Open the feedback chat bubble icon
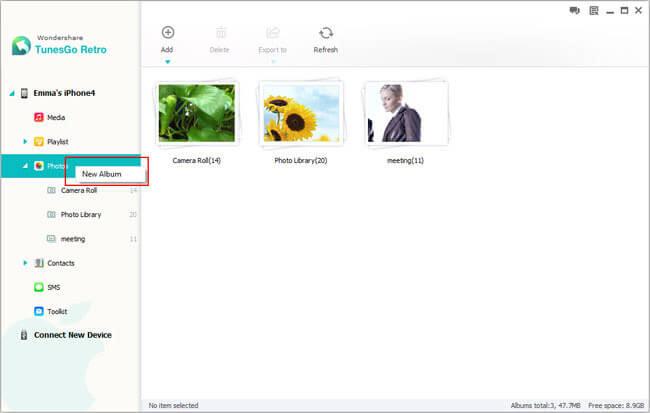 pos(574,11)
